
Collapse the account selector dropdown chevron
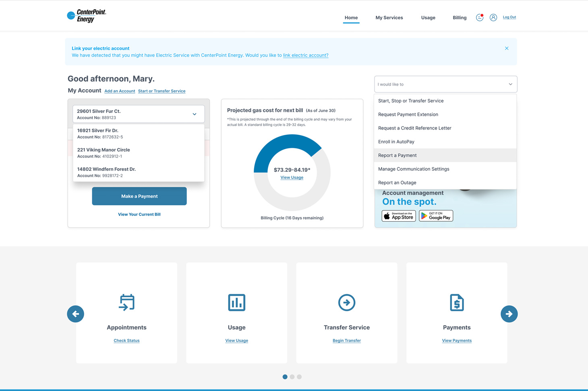click(195, 114)
